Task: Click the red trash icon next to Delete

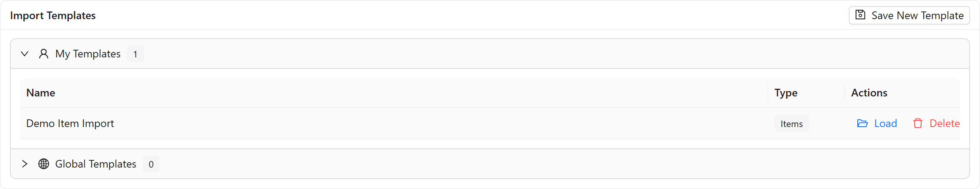Action: pyautogui.click(x=918, y=123)
